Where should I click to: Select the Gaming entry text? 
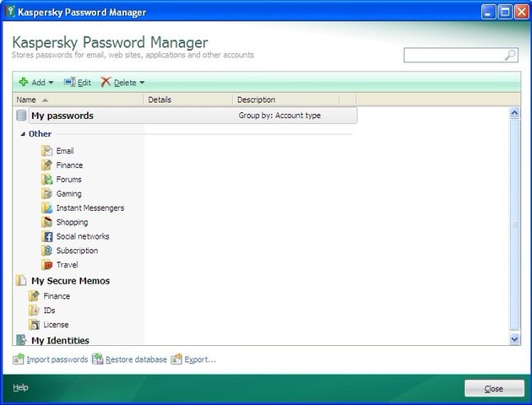(x=69, y=193)
